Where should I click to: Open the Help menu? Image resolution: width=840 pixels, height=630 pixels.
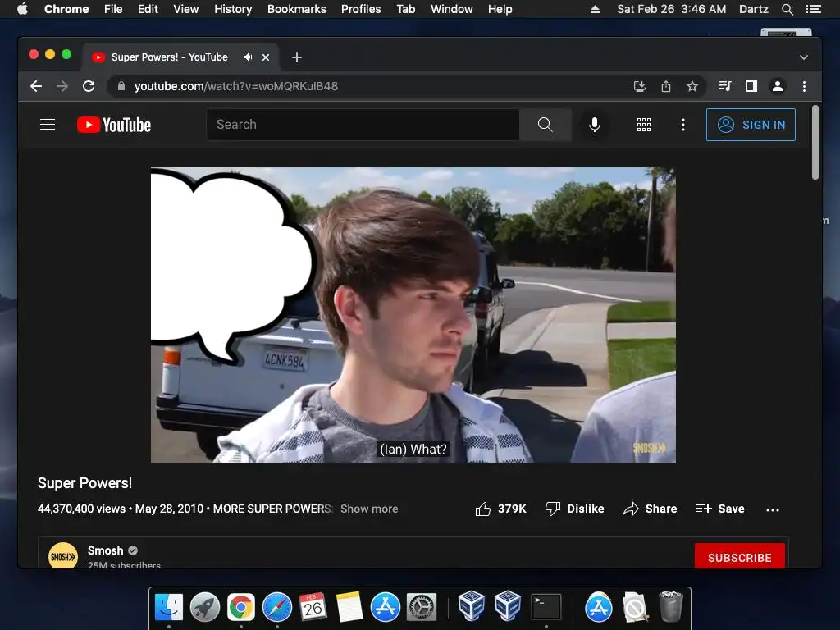pyautogui.click(x=500, y=9)
